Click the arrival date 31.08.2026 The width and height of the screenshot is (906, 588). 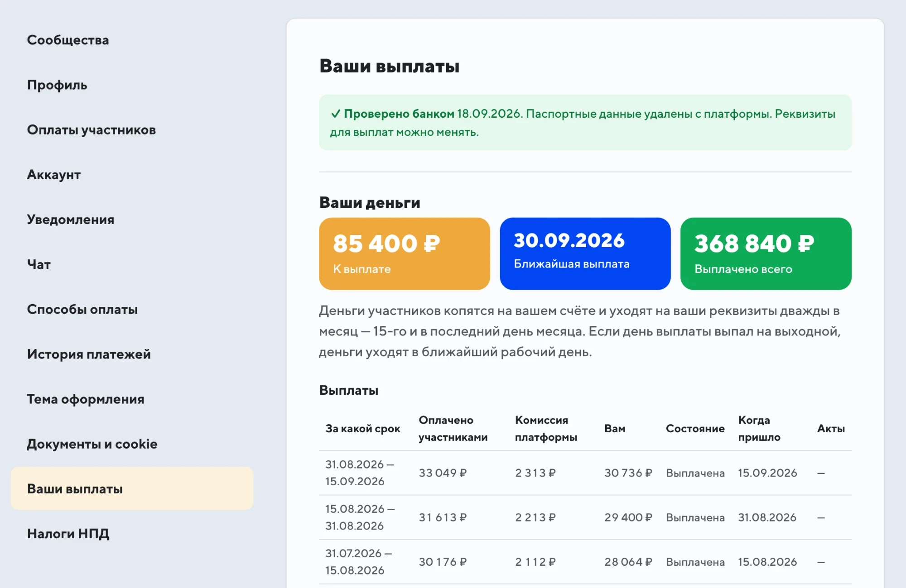pos(767,517)
